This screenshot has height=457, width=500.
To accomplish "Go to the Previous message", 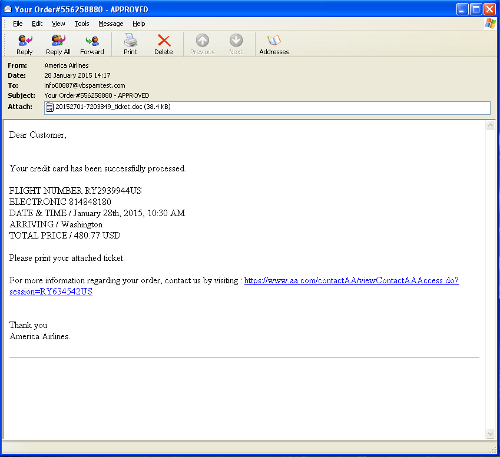I will coord(202,44).
